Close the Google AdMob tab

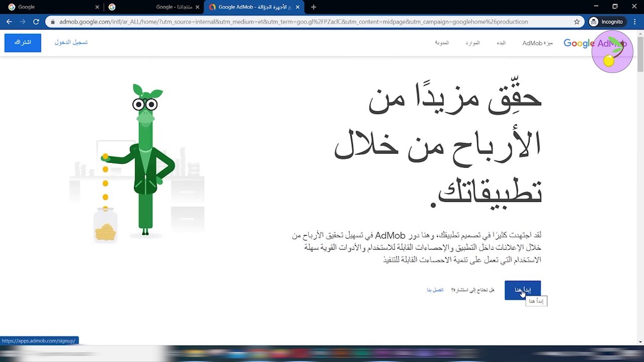click(x=298, y=7)
